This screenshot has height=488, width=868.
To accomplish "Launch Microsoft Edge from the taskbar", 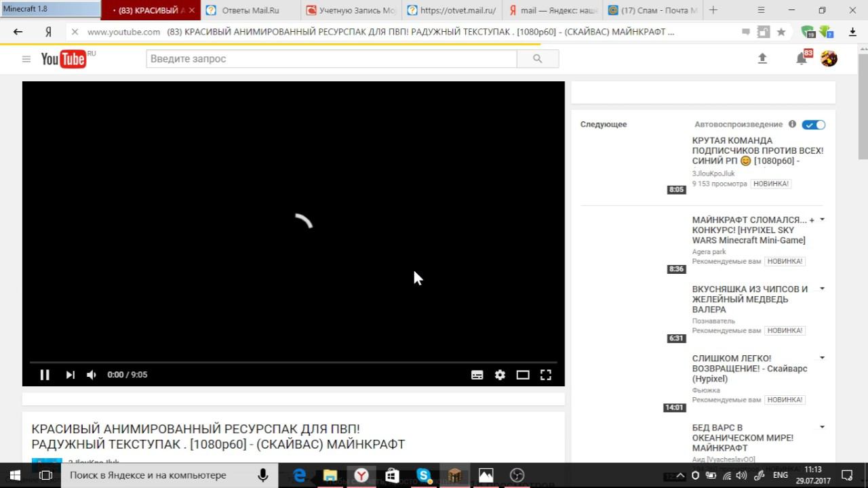I will (299, 475).
